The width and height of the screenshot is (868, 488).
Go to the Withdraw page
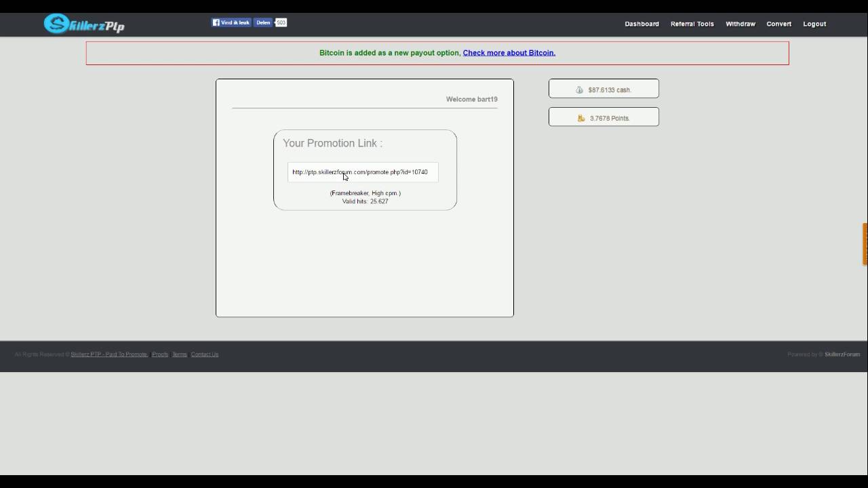[x=740, y=24]
